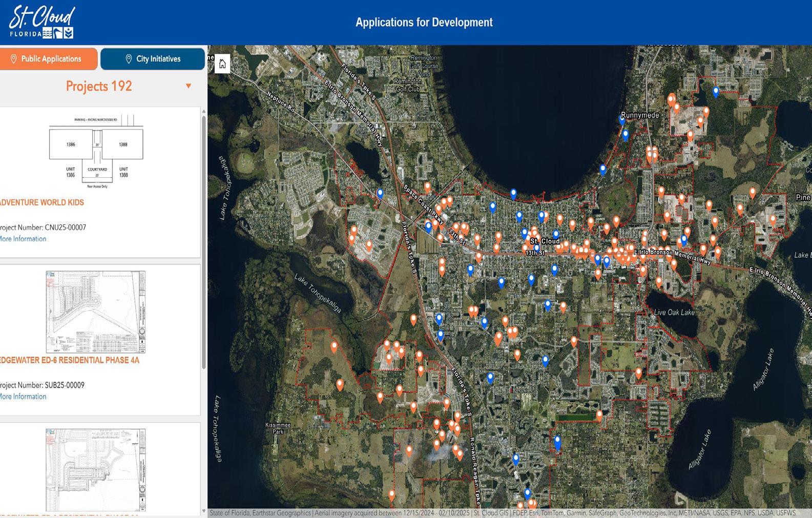Click the Projects 192 heading

(x=98, y=86)
